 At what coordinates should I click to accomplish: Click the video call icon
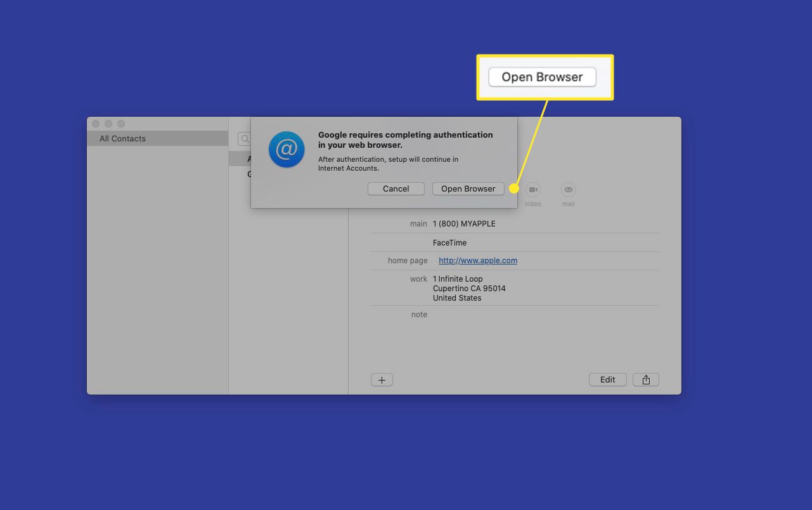tap(533, 189)
